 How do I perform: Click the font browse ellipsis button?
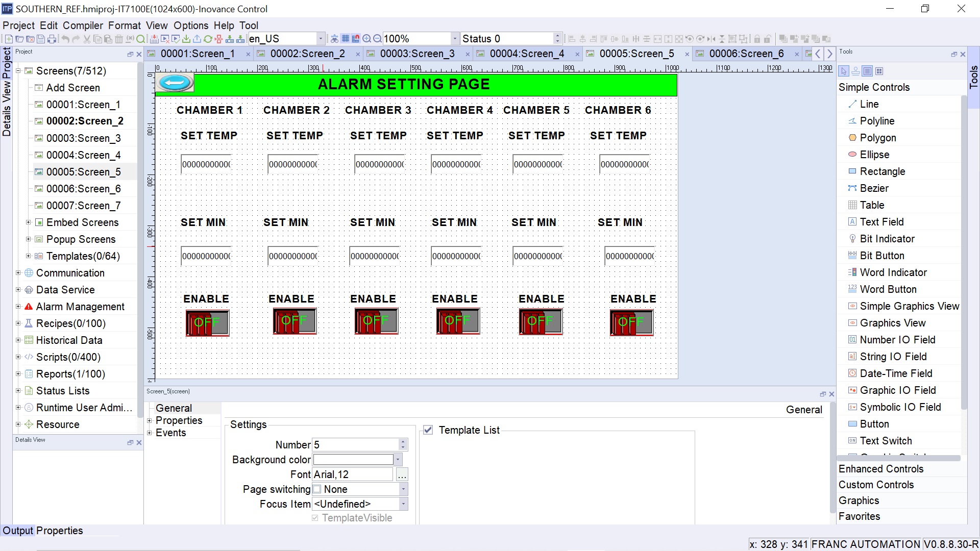pyautogui.click(x=402, y=475)
